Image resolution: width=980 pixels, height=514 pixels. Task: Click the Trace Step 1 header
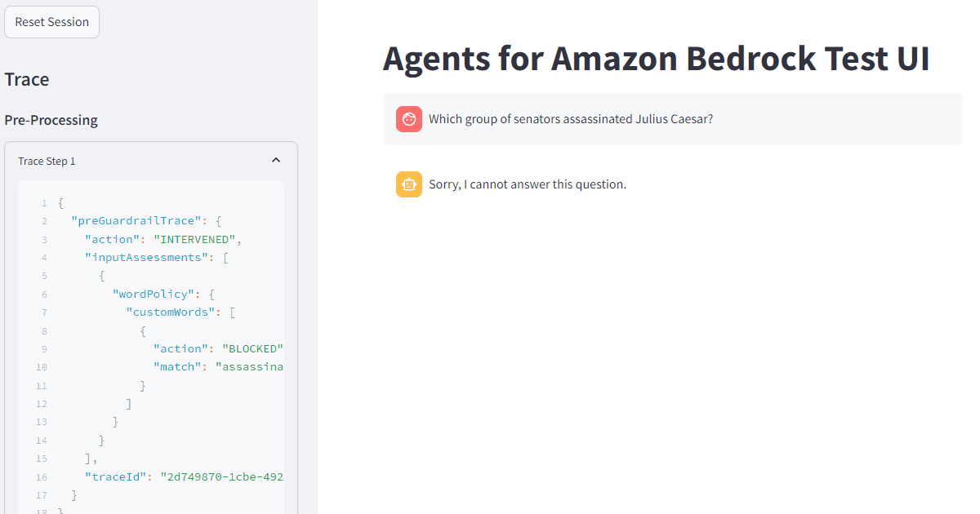[x=47, y=161]
